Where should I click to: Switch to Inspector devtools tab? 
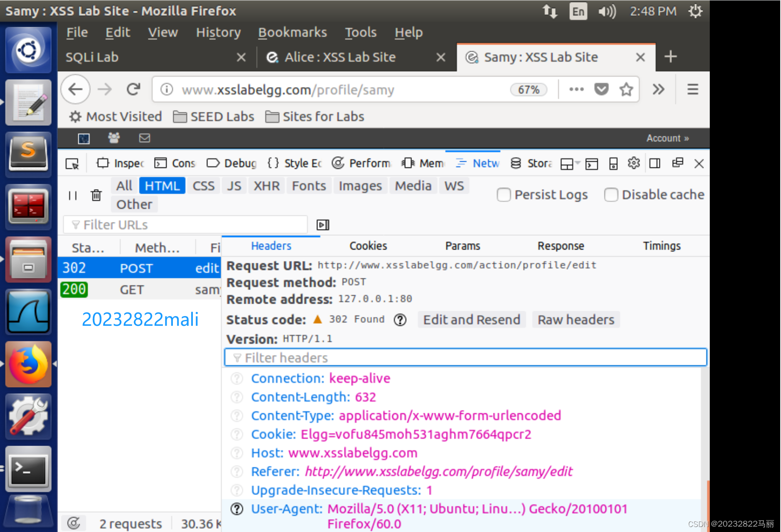(x=120, y=163)
